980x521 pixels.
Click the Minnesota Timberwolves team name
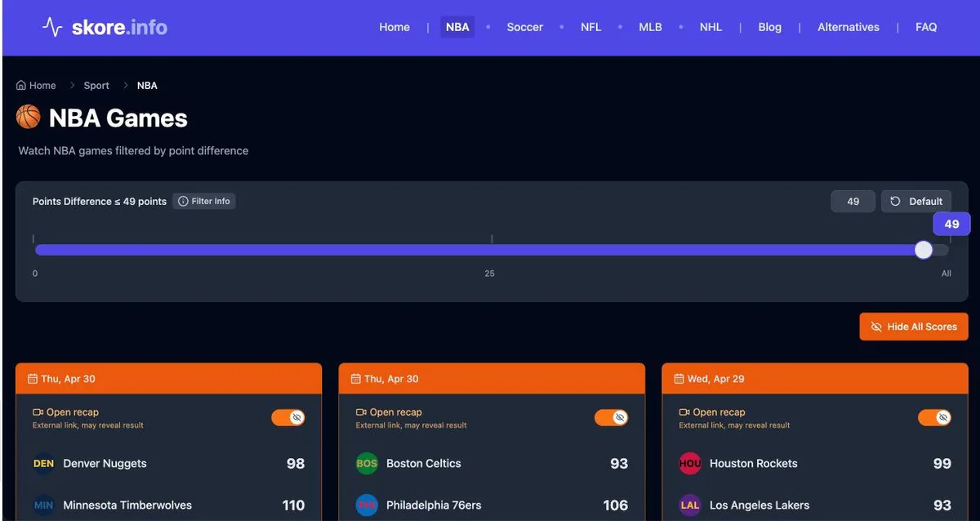coord(127,505)
